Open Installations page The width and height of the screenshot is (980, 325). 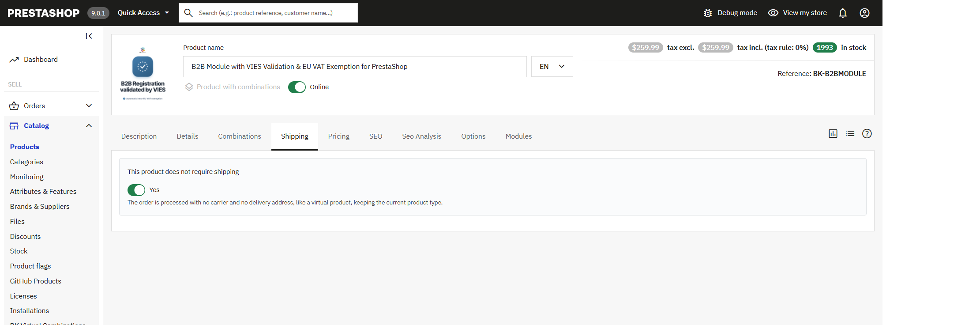pos(30,311)
